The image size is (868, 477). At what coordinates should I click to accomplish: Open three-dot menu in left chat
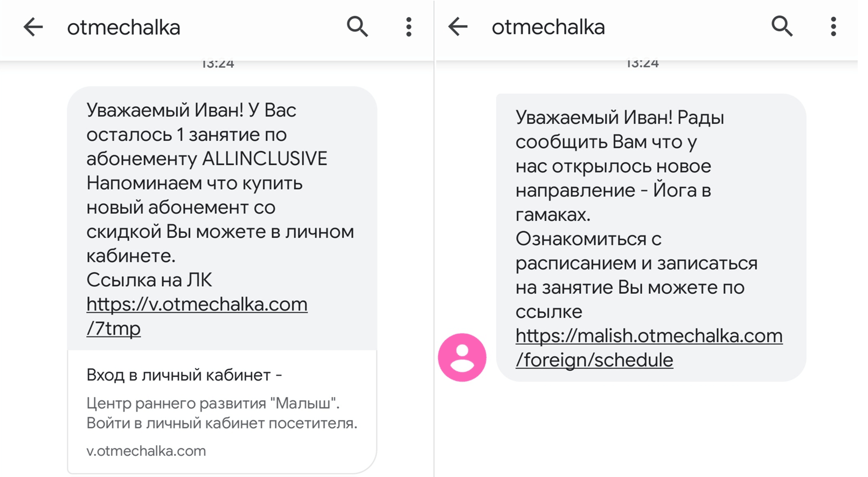409,27
